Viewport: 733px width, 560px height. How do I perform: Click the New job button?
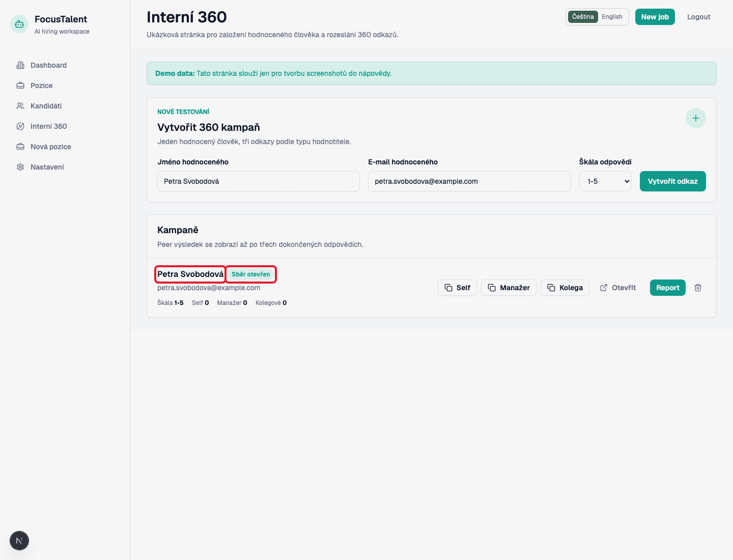tap(655, 17)
